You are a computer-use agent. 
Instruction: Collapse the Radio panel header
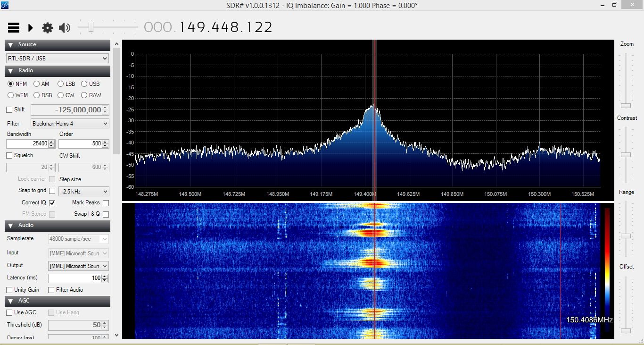[x=58, y=71]
